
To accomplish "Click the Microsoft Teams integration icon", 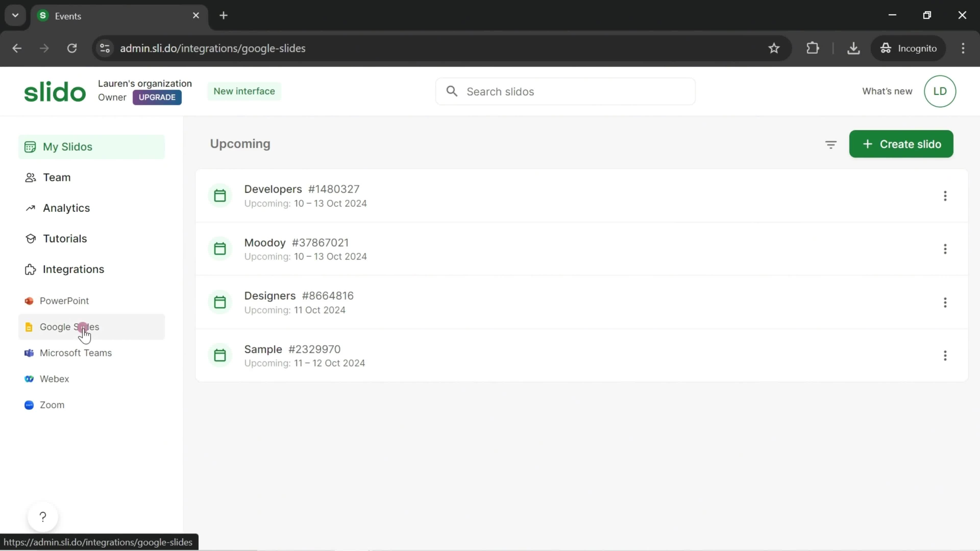I will click(x=29, y=353).
